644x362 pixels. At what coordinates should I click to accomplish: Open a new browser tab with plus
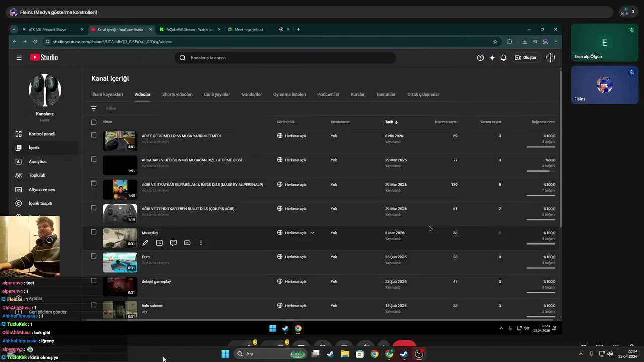298,29
